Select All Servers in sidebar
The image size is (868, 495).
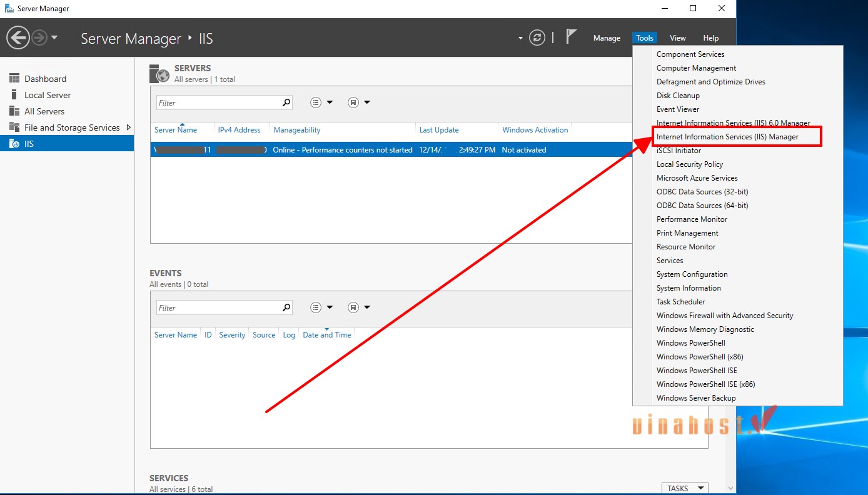[44, 111]
